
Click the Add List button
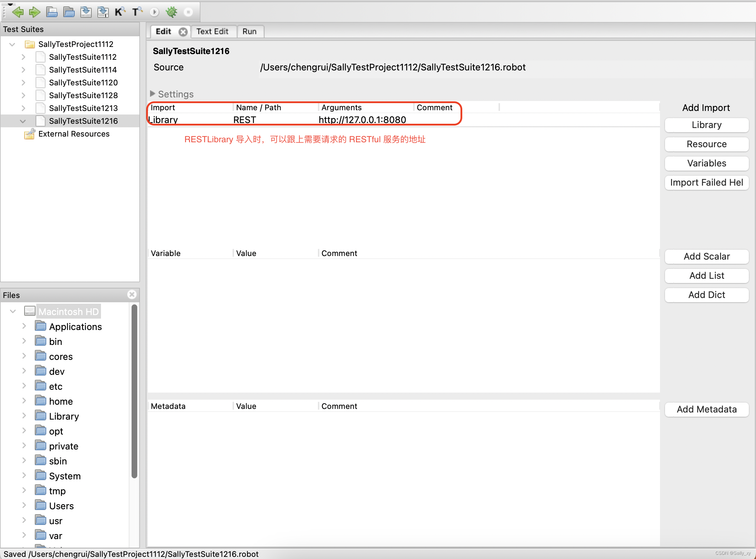coord(707,276)
